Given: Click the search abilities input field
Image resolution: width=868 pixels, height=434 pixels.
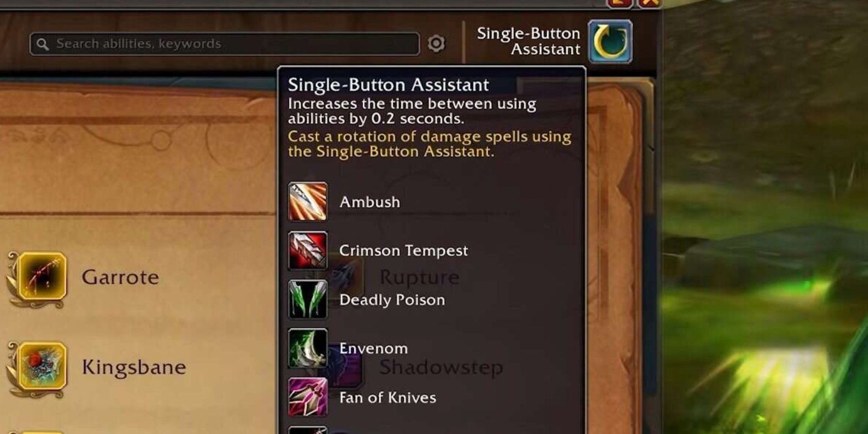Looking at the screenshot, I should [224, 44].
